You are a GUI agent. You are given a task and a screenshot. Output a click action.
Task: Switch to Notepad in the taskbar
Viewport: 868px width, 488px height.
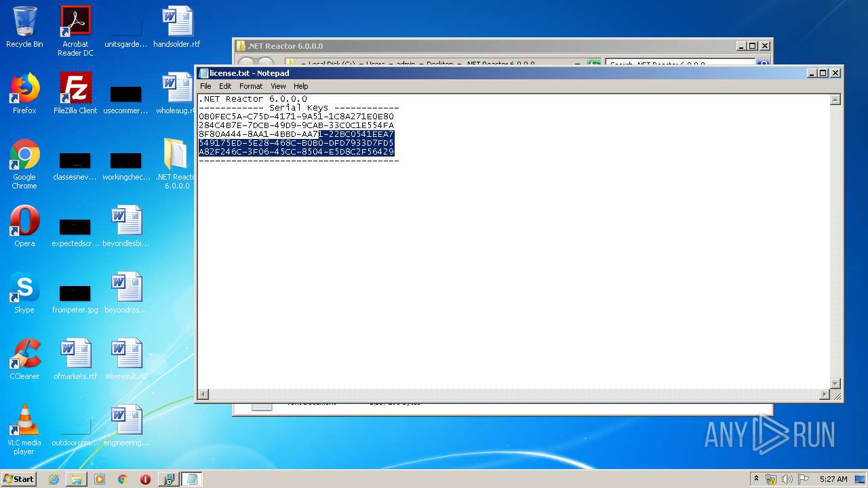[x=192, y=479]
